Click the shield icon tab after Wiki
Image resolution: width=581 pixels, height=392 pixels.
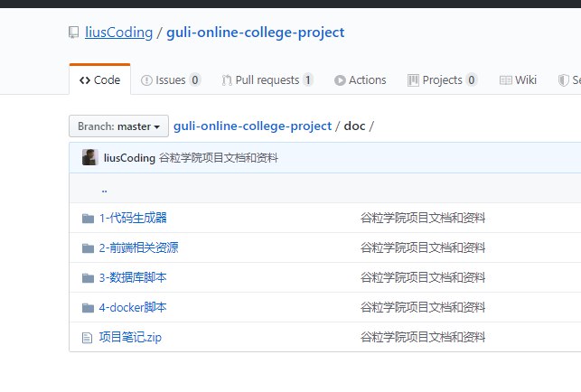[x=563, y=80]
